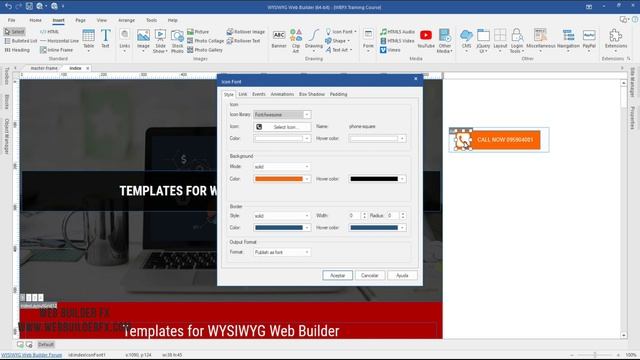Expand the Shape ribbon dropdown
The width and height of the screenshot is (640, 360).
click(x=348, y=41)
